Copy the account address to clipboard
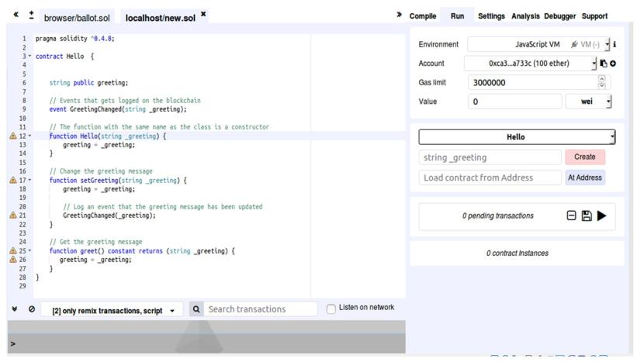 point(604,64)
